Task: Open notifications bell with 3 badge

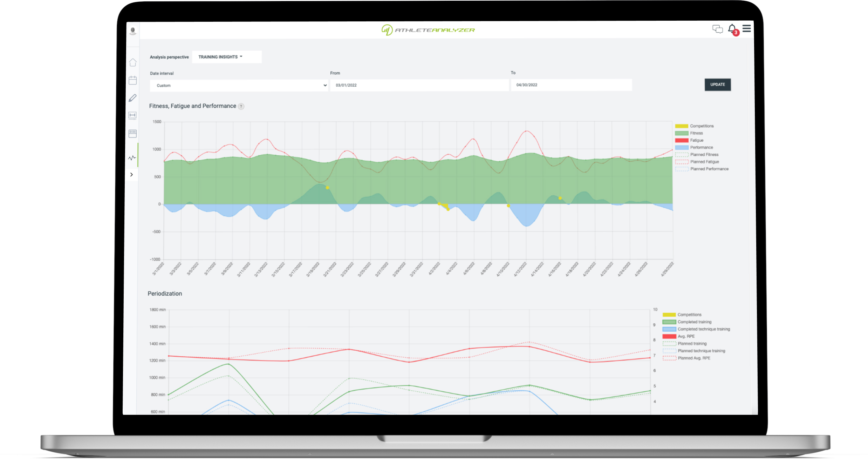Action: tap(732, 29)
